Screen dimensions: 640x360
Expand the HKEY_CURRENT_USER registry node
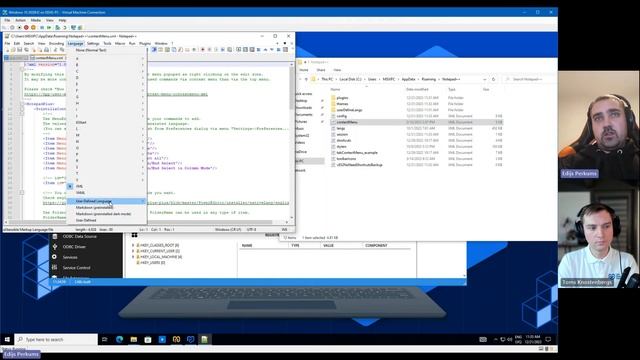pyautogui.click(x=133, y=251)
